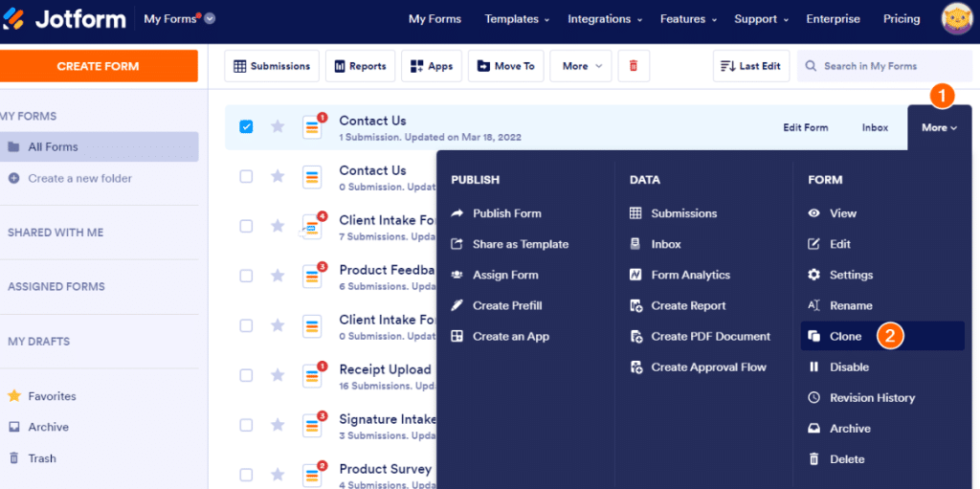This screenshot has height=489, width=980.
Task: Check the Receipt Upload form checkbox
Action: pos(246,375)
